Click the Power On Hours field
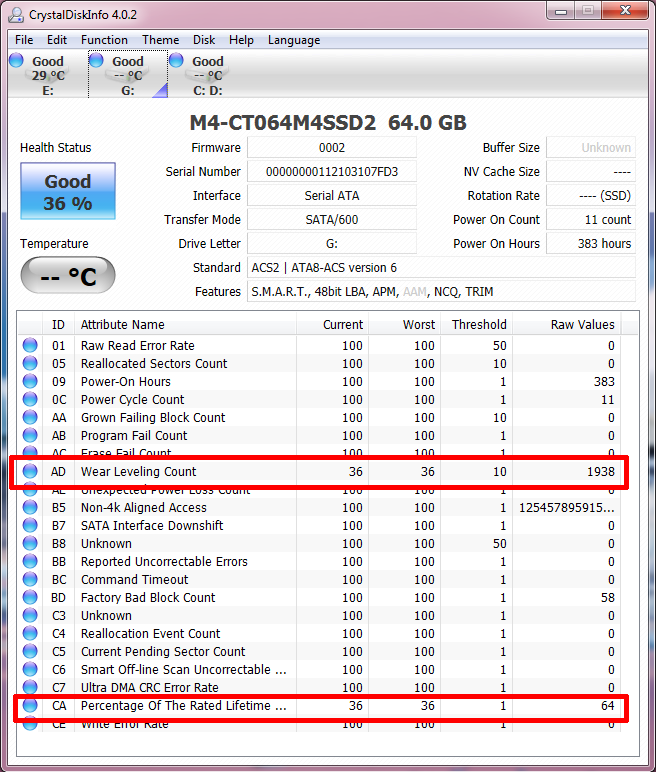Image resolution: width=656 pixels, height=772 pixels. (x=591, y=244)
